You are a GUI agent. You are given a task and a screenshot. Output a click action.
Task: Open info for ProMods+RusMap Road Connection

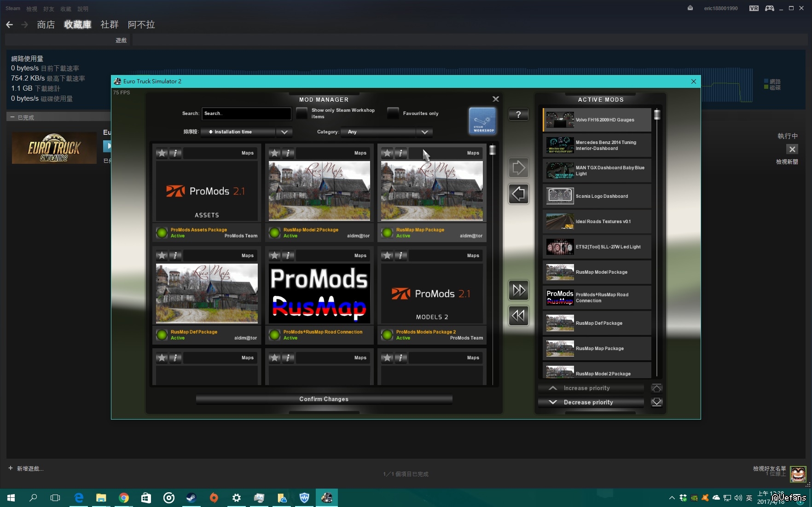[288, 255]
